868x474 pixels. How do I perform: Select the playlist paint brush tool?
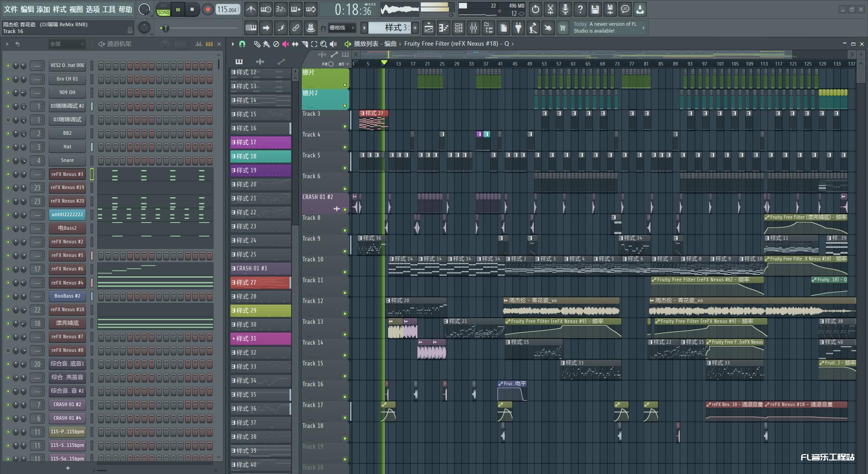pos(266,44)
